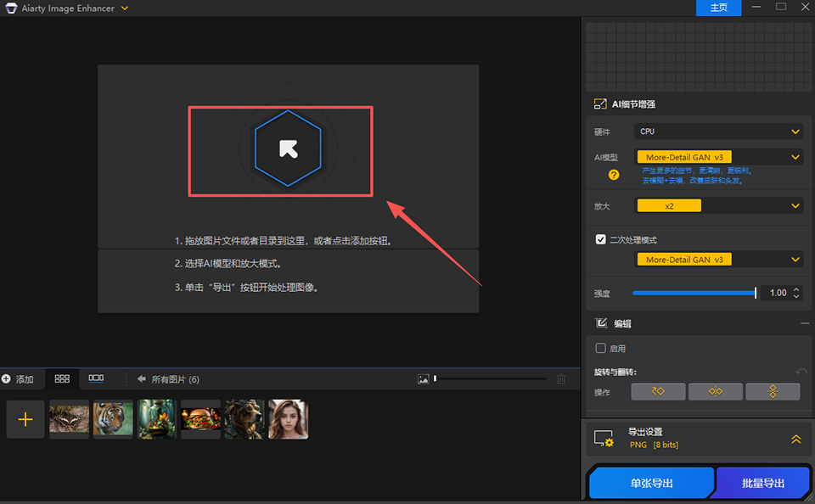
Task: Open the second-pass More-Detail GAN v3 dropdown
Action: [718, 260]
